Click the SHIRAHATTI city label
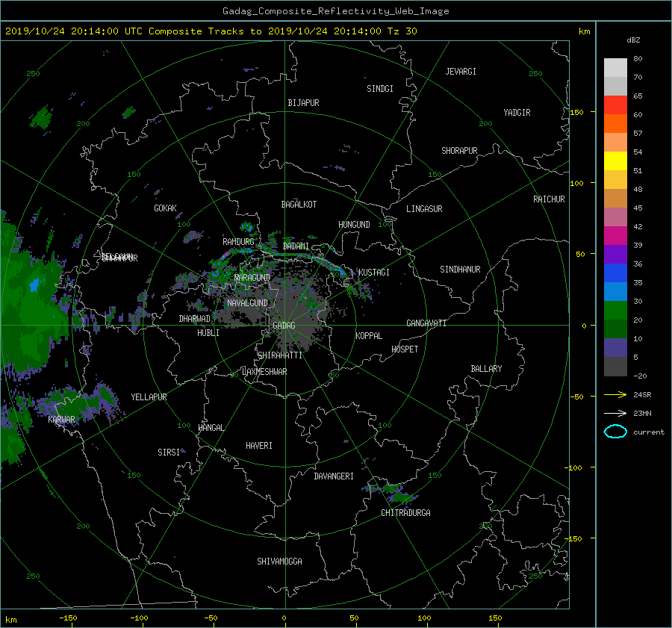The image size is (672, 628). tap(280, 355)
